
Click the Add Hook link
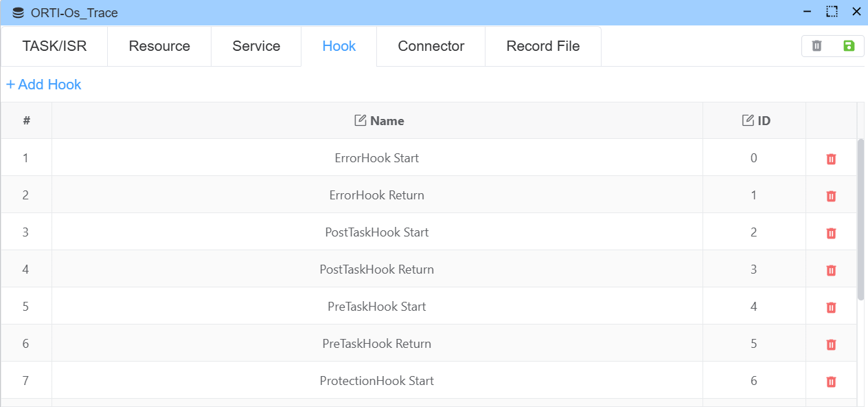pos(44,85)
